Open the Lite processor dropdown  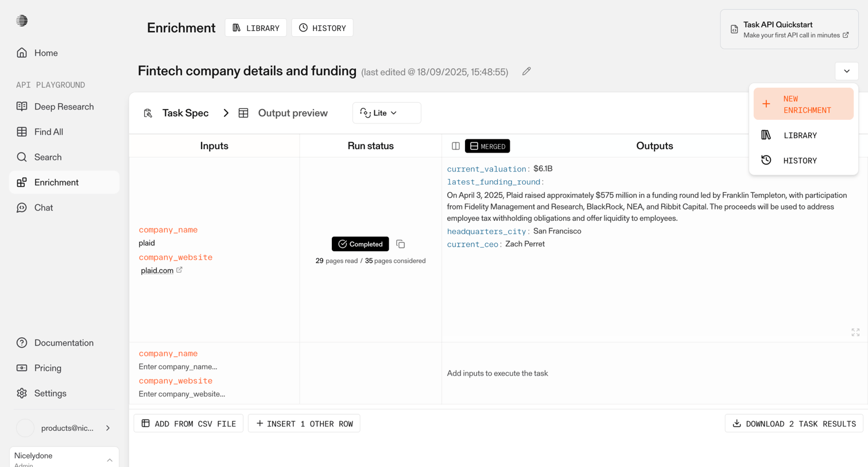(x=386, y=113)
